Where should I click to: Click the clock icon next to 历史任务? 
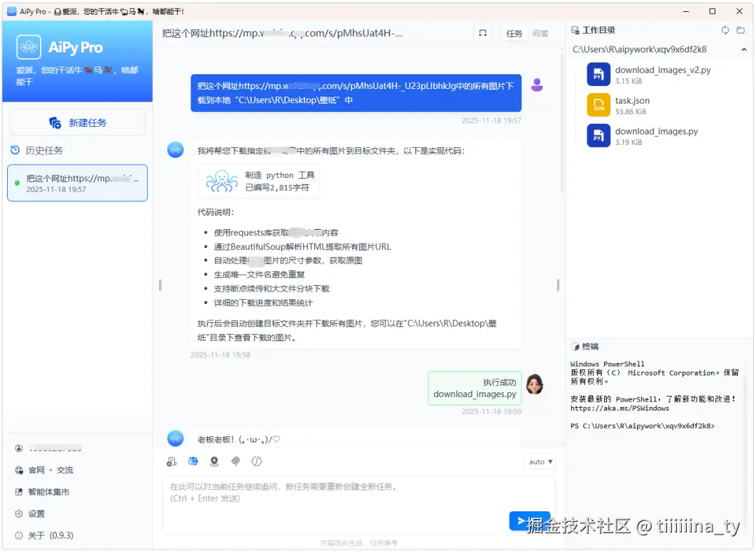click(15, 150)
